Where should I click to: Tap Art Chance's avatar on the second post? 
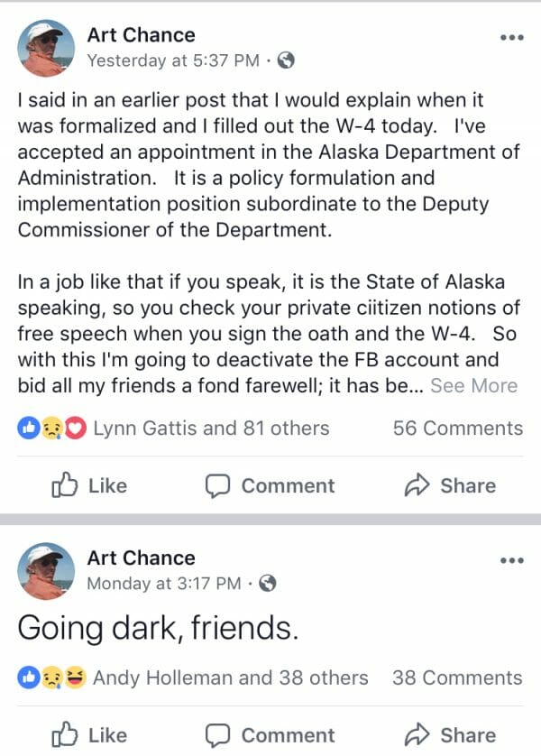click(46, 570)
